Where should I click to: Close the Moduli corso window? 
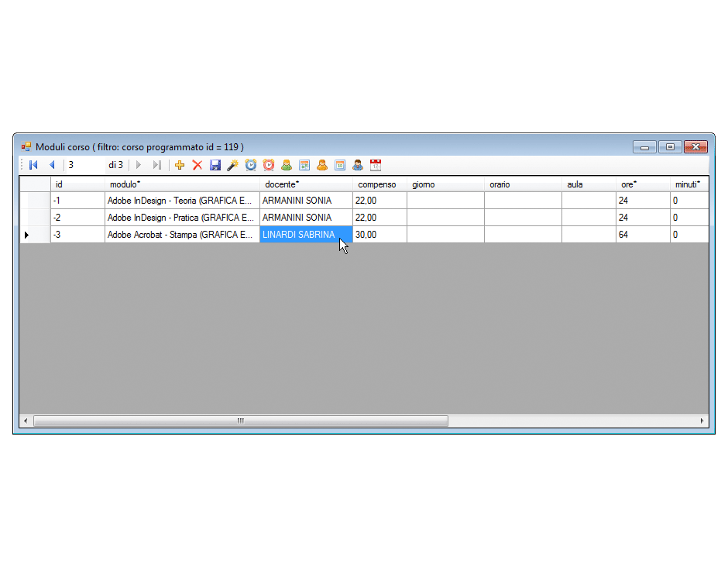point(695,146)
